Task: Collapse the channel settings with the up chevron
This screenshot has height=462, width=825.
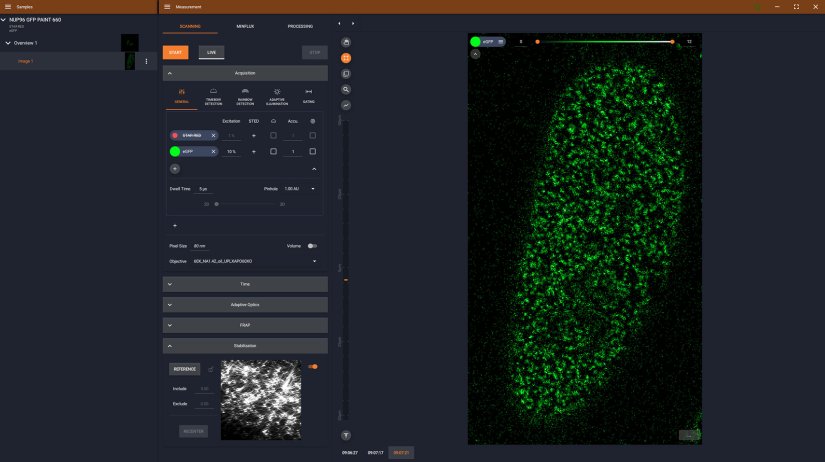Action: coord(314,169)
